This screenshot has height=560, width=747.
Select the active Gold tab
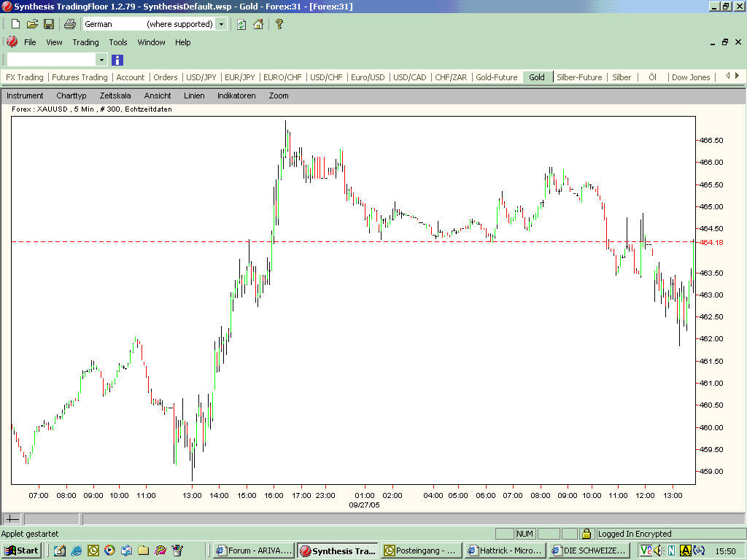tap(537, 77)
